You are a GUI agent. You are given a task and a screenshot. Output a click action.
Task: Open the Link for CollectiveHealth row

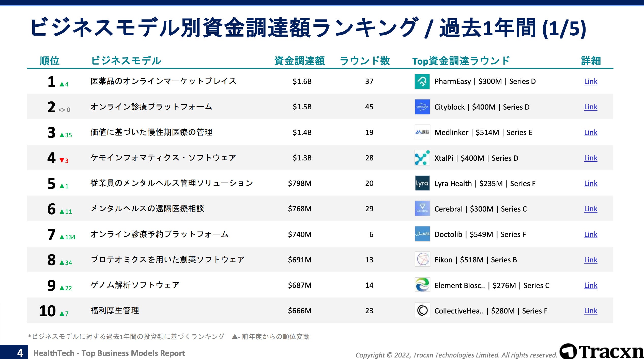(x=590, y=310)
